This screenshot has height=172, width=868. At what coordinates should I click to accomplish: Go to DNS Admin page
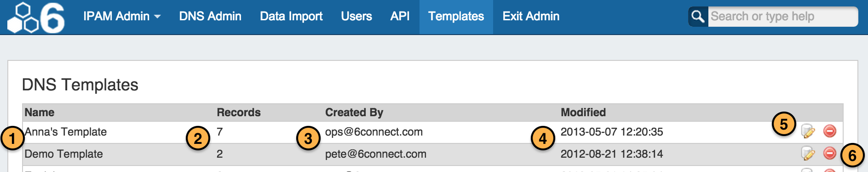tap(210, 17)
